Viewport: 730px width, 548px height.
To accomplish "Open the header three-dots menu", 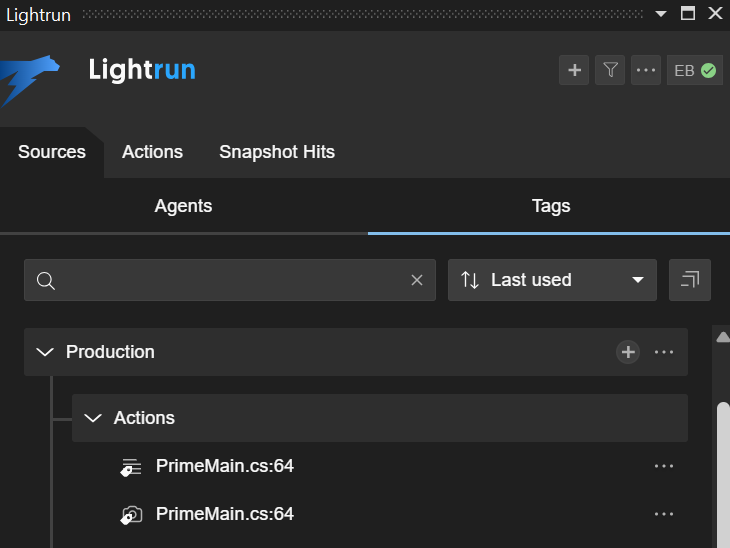I will 646,70.
